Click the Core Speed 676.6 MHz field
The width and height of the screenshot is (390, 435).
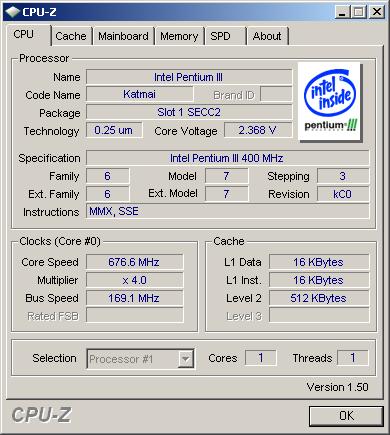click(135, 262)
